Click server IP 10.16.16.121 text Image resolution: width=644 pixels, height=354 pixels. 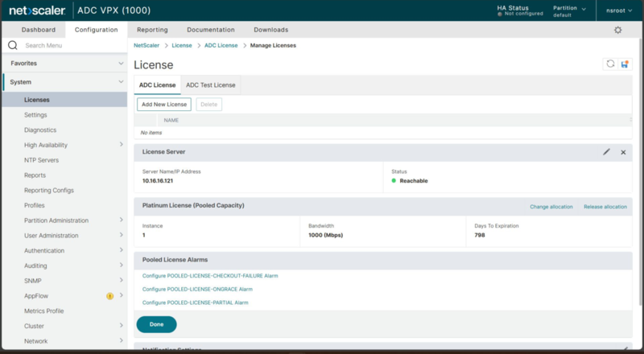coord(158,181)
